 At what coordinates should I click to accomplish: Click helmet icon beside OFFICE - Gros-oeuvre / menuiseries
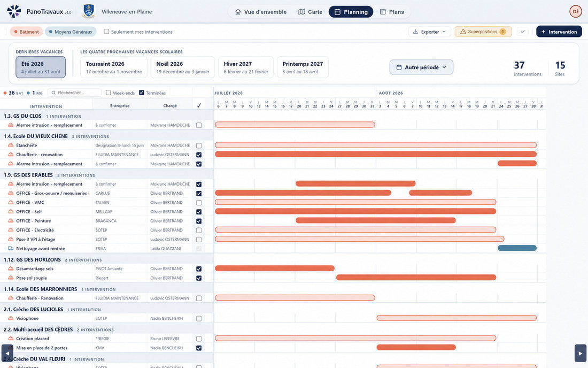pos(11,193)
